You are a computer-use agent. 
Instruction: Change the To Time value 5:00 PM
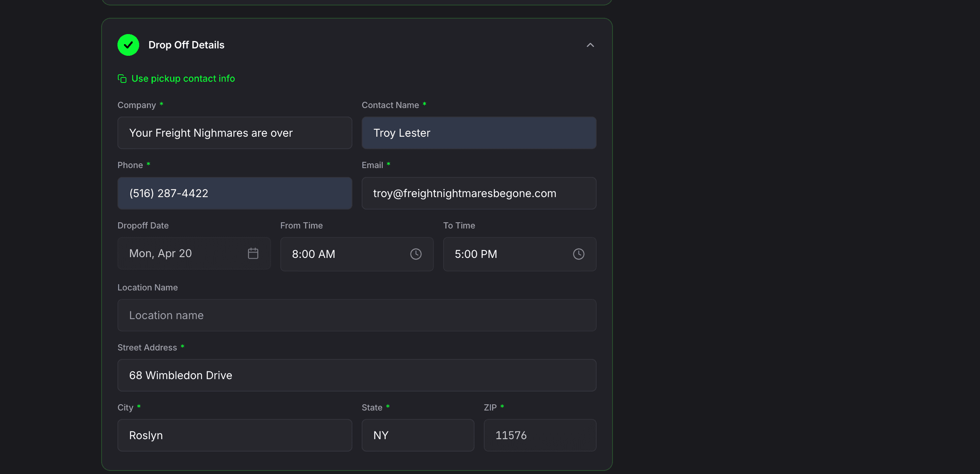pyautogui.click(x=519, y=254)
